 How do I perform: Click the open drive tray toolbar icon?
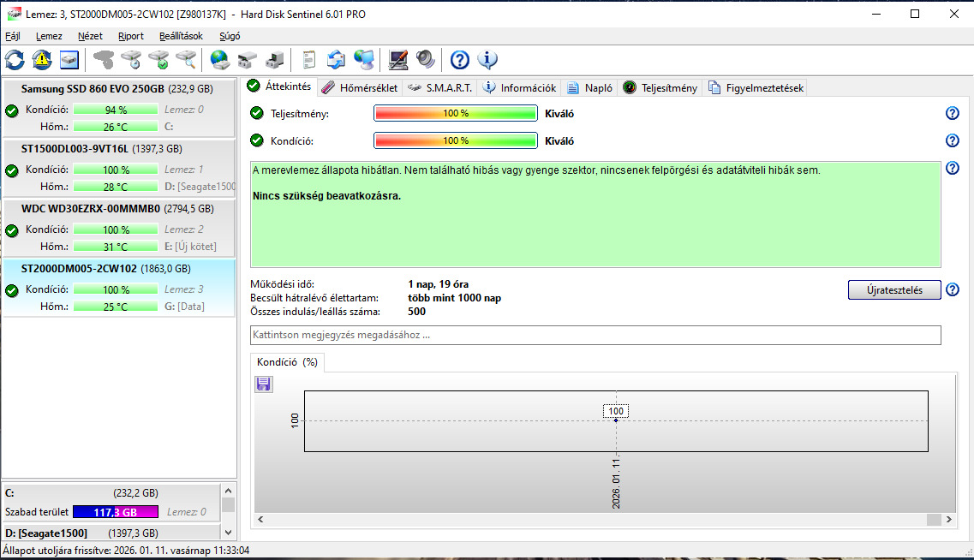[248, 60]
